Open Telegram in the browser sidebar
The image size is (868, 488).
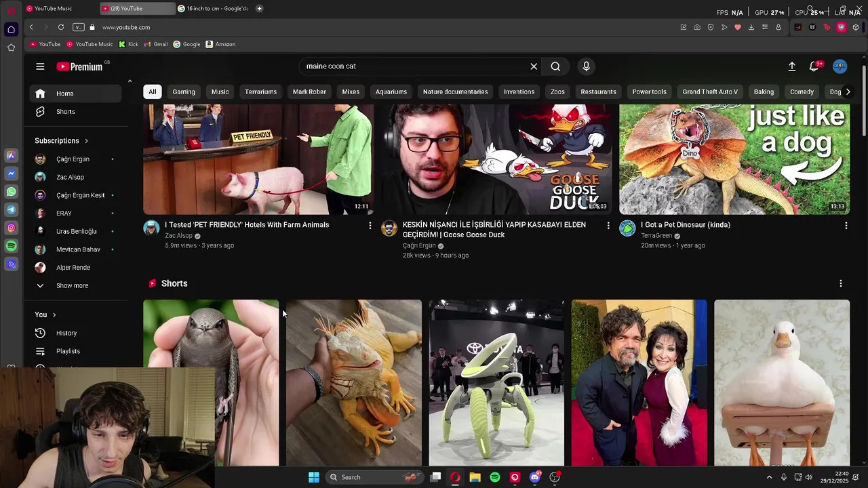[x=11, y=210]
